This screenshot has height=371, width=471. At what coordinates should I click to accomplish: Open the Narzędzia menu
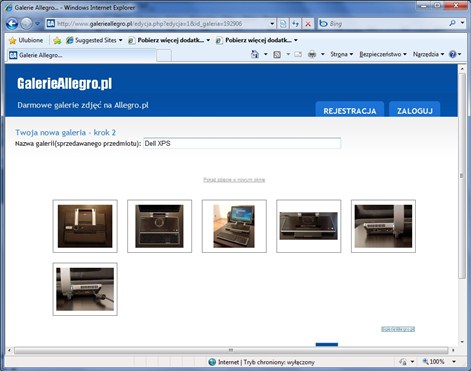428,54
